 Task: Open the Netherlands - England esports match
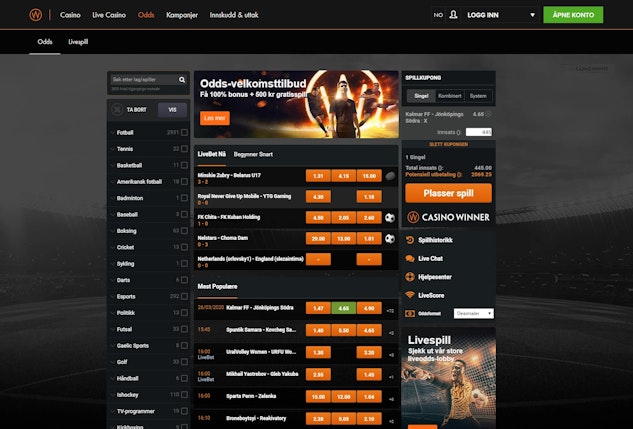250,259
